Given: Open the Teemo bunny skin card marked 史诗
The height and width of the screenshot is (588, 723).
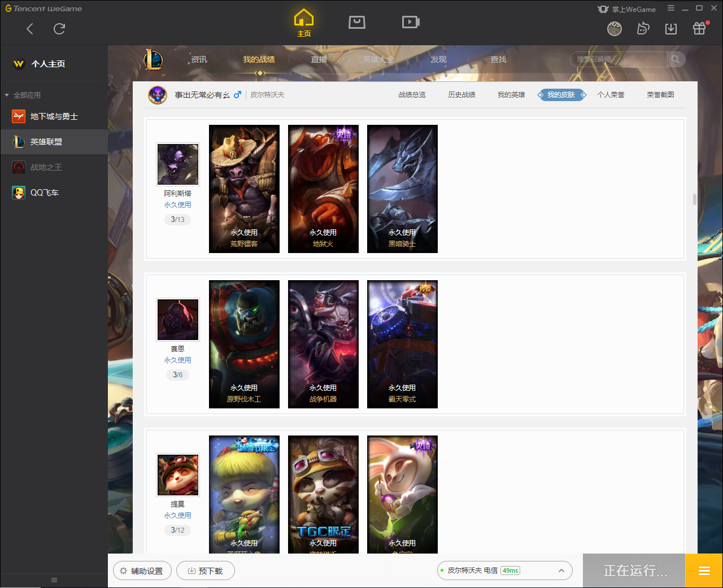Looking at the screenshot, I should (402, 494).
